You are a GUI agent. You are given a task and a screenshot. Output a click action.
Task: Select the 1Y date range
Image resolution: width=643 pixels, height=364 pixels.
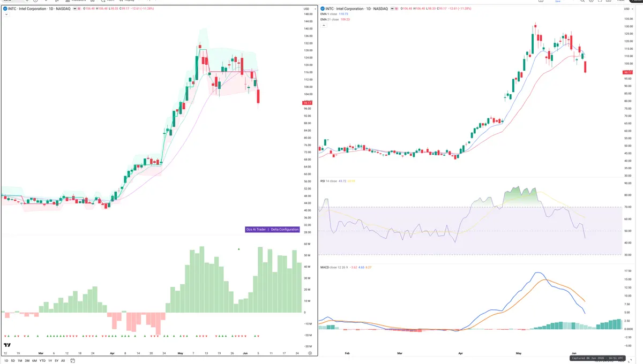click(50, 361)
